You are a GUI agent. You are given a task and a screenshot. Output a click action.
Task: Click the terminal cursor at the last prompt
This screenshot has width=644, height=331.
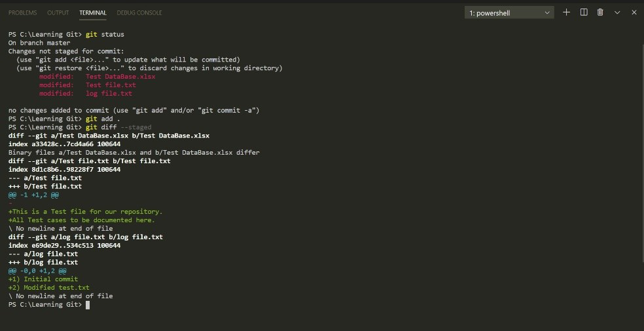[88, 305]
